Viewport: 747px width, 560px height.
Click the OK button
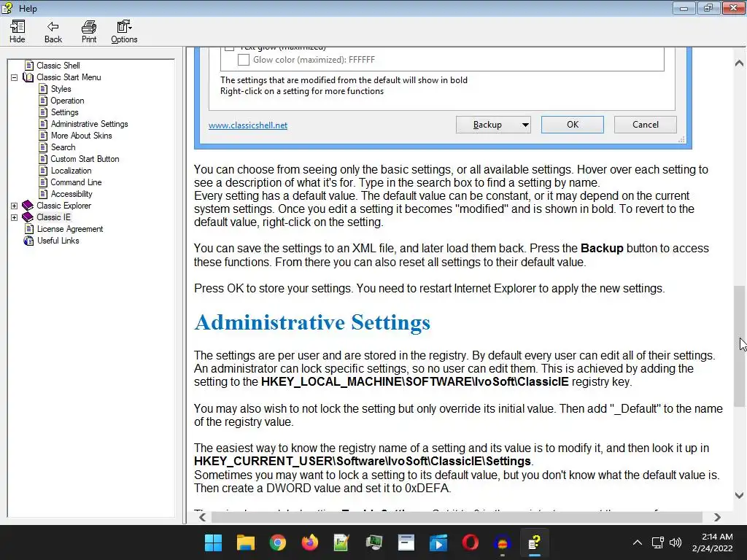(572, 125)
